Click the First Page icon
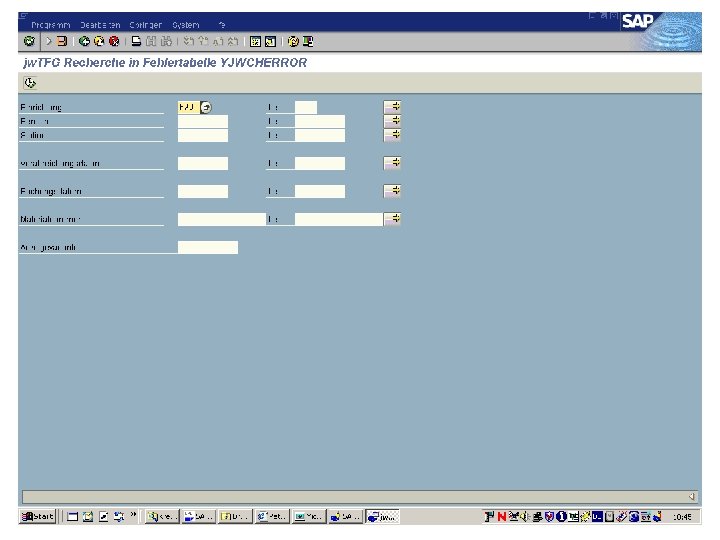720x540 pixels. click(188, 41)
